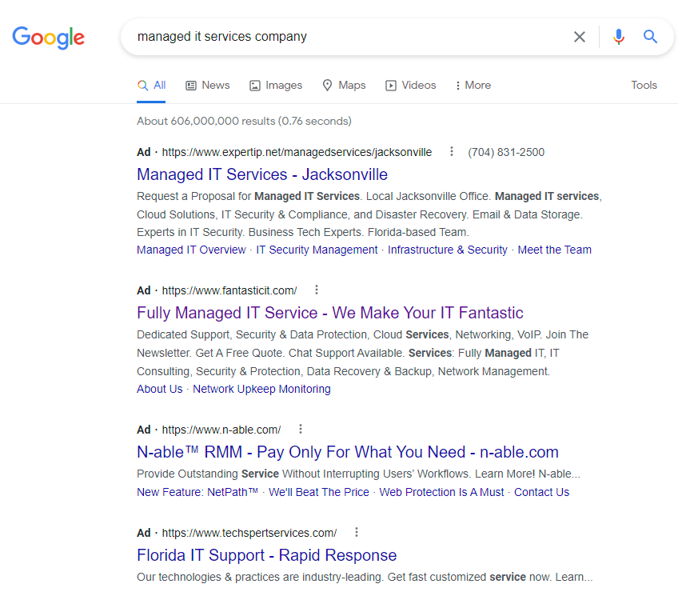Open three-dot menu for fantasticit.com ad
Image resolution: width=678 pixels, height=616 pixels.
tap(317, 290)
